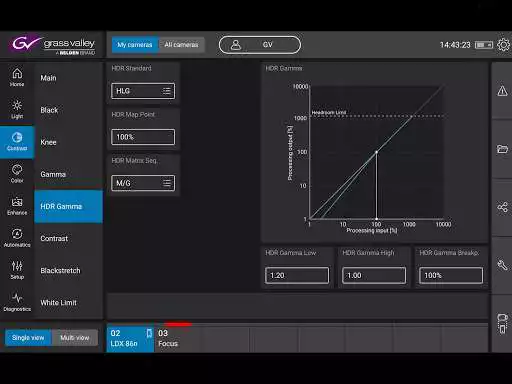Open the Diagnostics section

click(17, 302)
